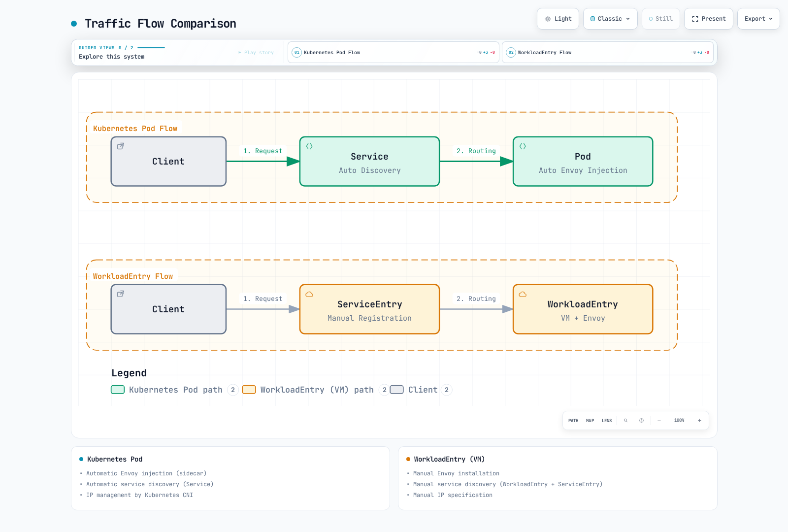Select the Client node in WorkloadEntry Flow
788x532 pixels.
[168, 309]
